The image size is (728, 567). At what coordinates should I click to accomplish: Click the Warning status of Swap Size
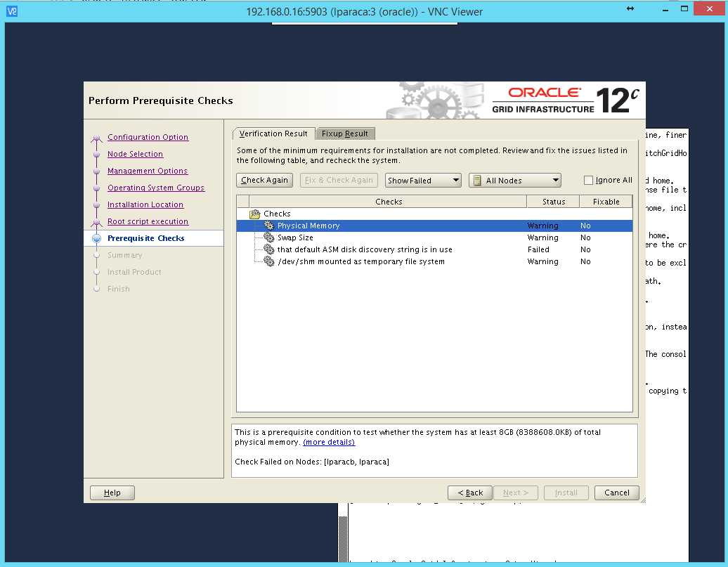[542, 237]
